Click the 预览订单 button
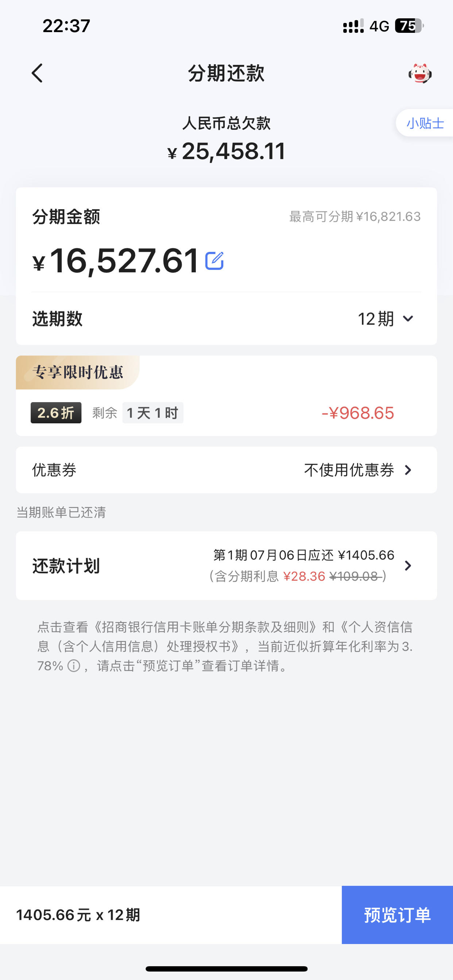This screenshot has width=453, height=980. pos(397,915)
